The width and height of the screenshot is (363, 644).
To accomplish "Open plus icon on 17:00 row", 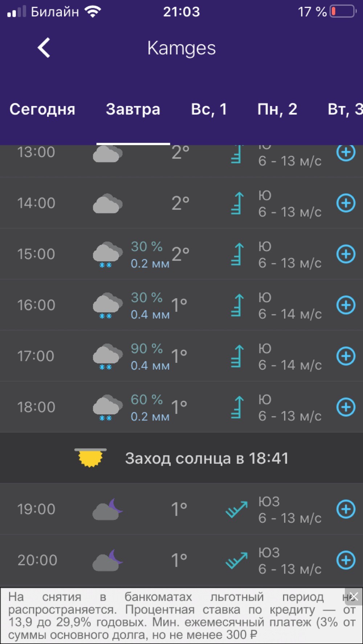I will coord(346,356).
